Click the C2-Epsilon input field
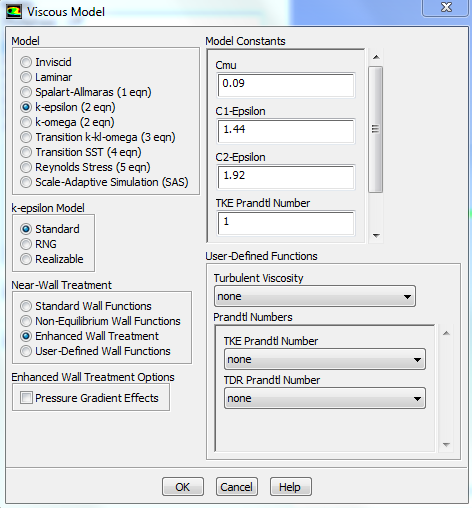This screenshot has width=472, height=508. point(286,177)
